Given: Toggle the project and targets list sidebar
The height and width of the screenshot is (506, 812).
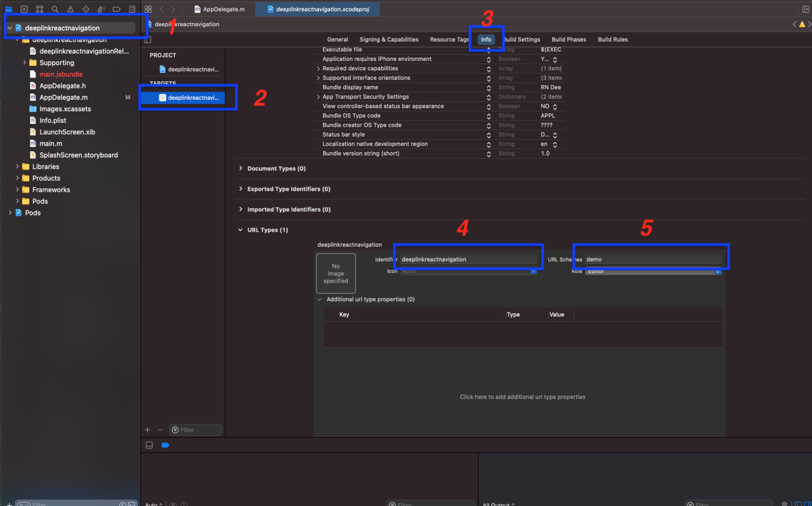Looking at the screenshot, I should click(x=148, y=39).
